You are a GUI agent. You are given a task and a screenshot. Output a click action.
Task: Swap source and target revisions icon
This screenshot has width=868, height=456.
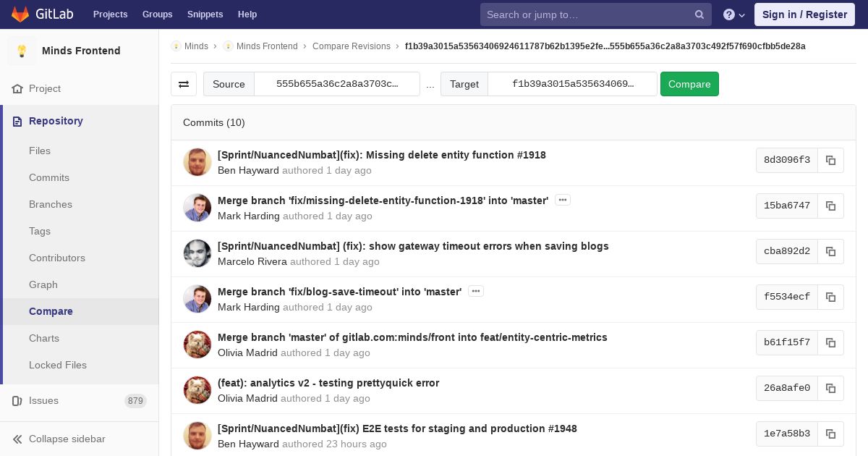pos(184,84)
